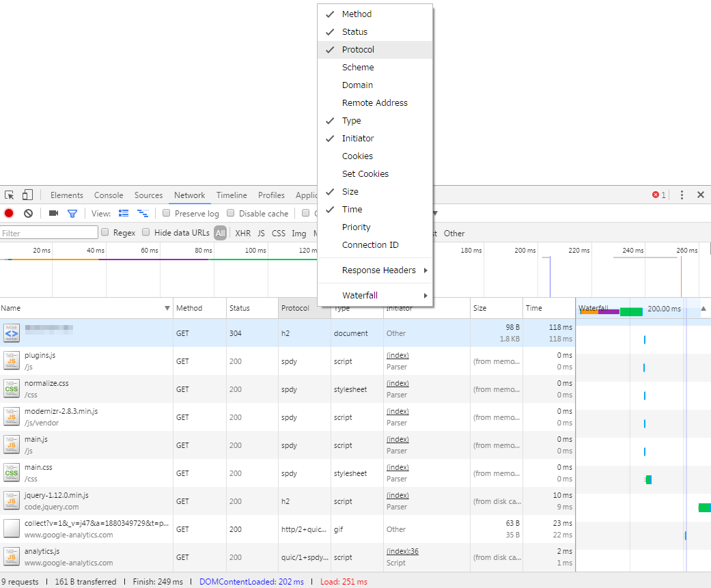
Task: Uncheck Time column in context menu
Action: pos(375,210)
